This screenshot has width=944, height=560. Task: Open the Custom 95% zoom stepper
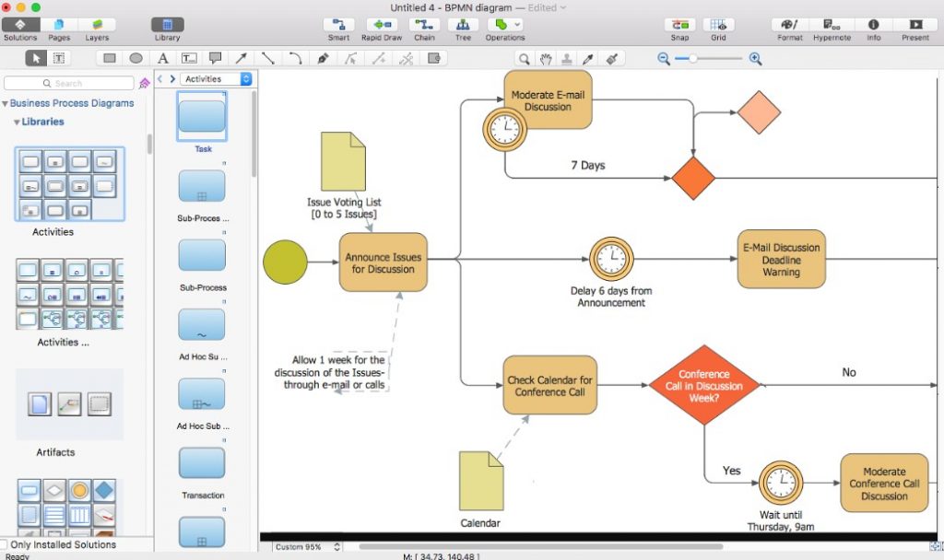pos(337,547)
